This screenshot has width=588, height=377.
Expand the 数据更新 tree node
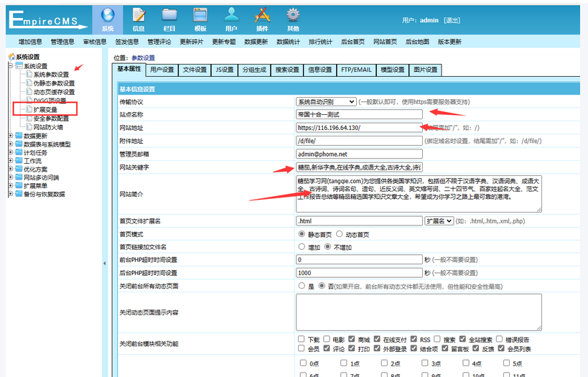(11, 136)
